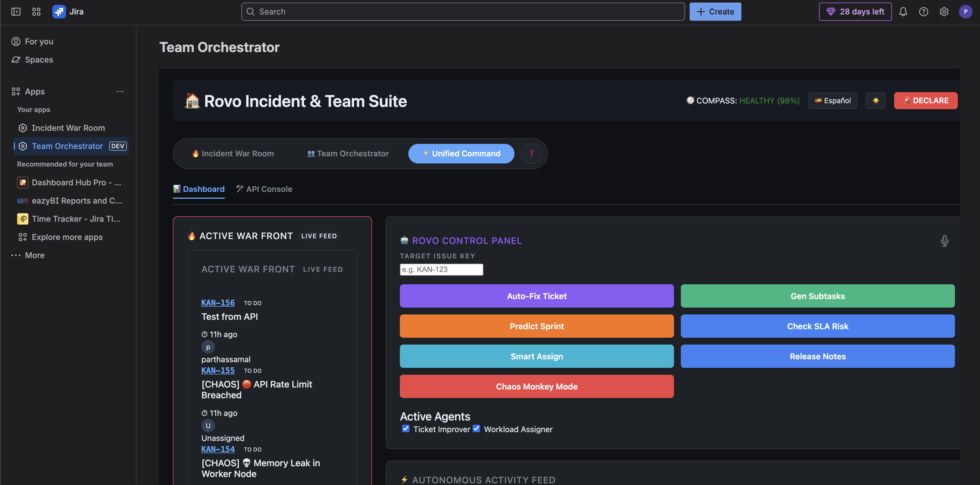Expand the More item in sidebar

(34, 255)
